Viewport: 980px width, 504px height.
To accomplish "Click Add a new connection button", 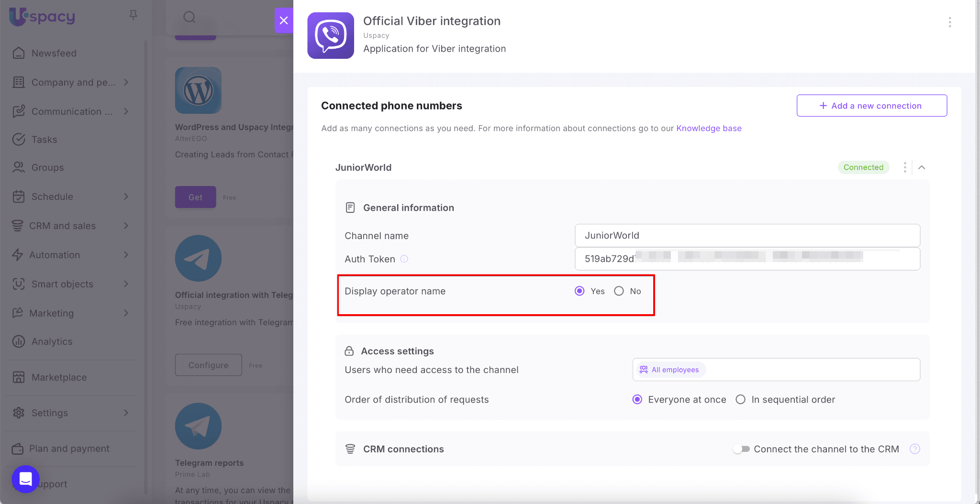I will [x=871, y=106].
